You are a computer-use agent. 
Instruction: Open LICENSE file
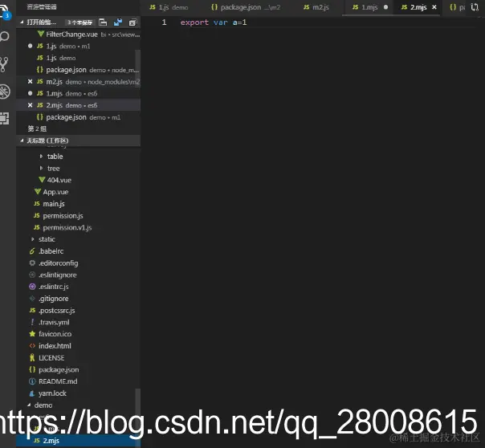(78, 358)
